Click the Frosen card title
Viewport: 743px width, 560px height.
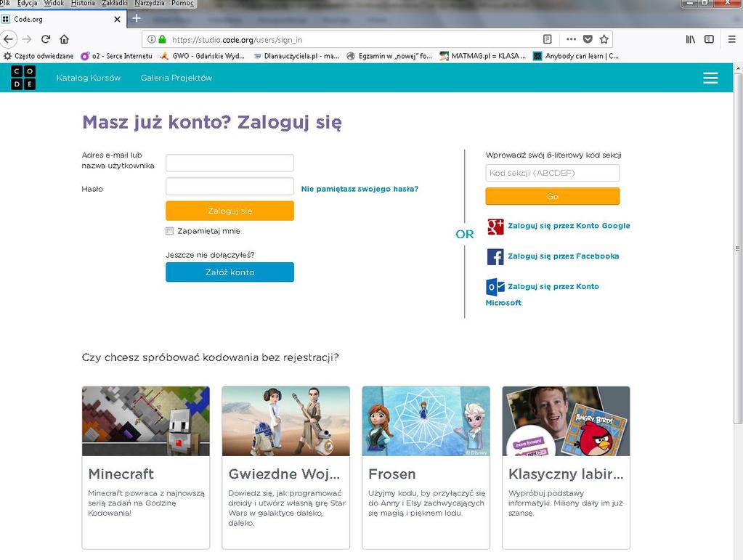coord(392,474)
